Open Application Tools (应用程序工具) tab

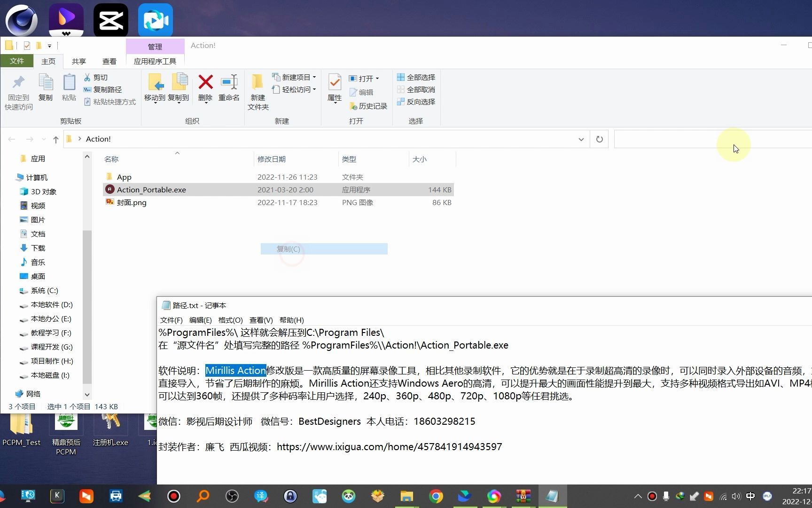tap(155, 61)
